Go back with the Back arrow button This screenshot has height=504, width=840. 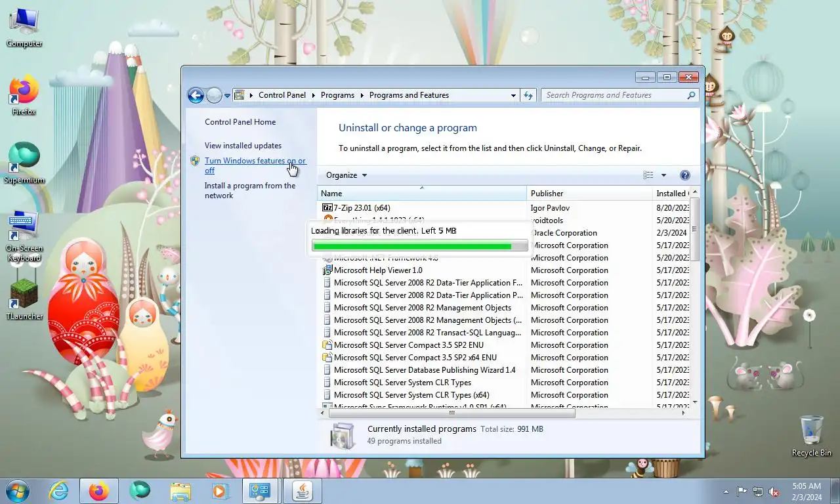click(x=196, y=95)
